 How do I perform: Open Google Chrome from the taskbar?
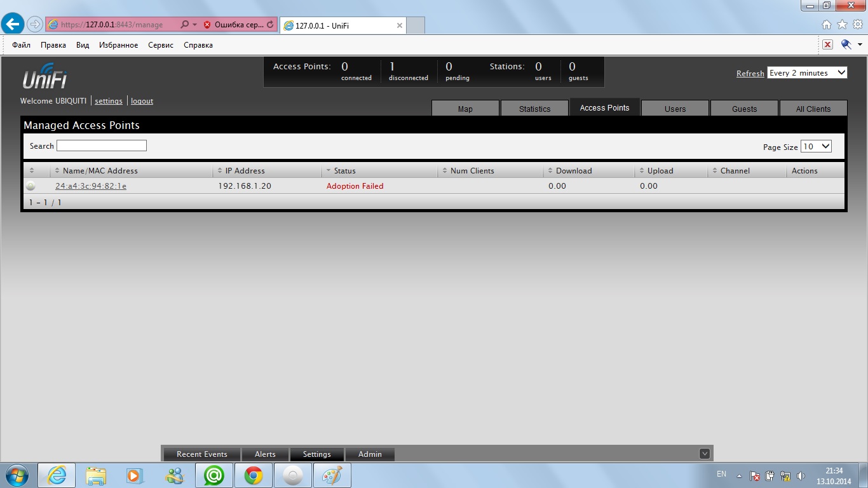point(254,475)
